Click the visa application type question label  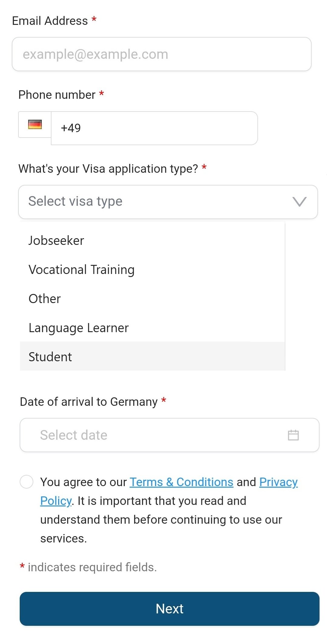tap(108, 169)
